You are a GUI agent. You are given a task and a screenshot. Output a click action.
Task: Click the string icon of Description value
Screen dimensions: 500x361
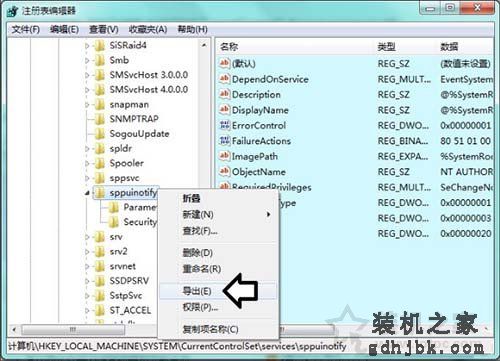coord(225,94)
